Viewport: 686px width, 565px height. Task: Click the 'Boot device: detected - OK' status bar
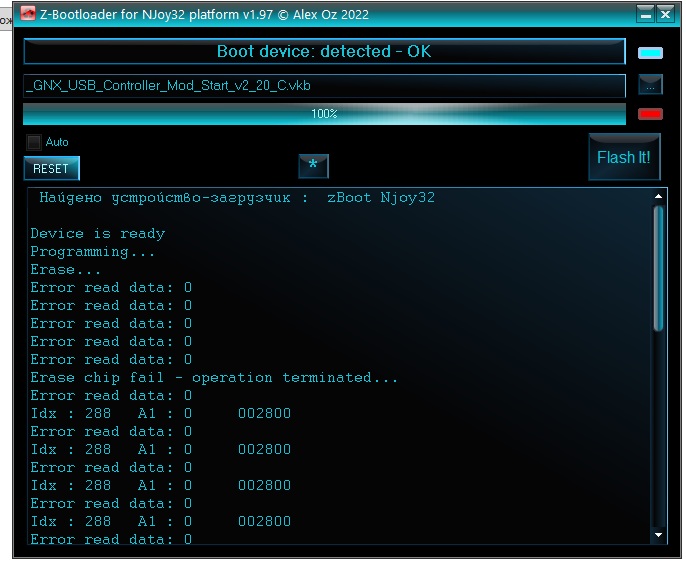coord(324,52)
